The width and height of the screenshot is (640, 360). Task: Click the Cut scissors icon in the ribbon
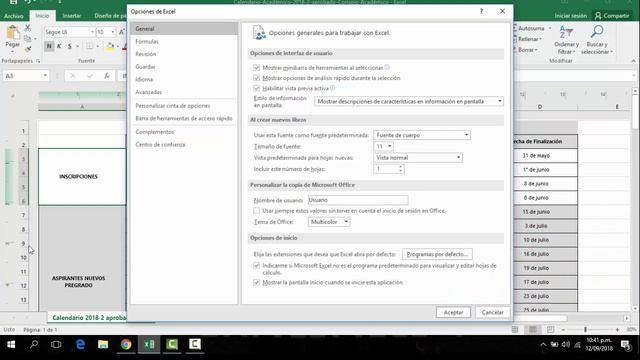click(28, 28)
